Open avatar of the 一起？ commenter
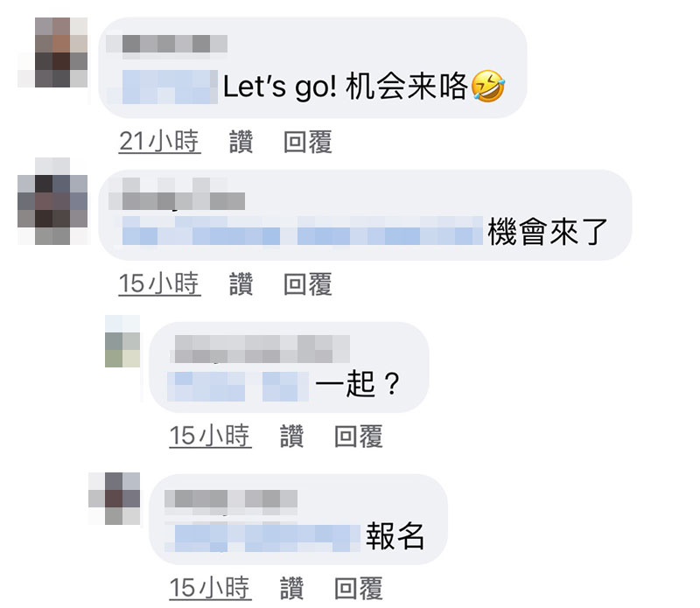700x608 pixels. (122, 341)
